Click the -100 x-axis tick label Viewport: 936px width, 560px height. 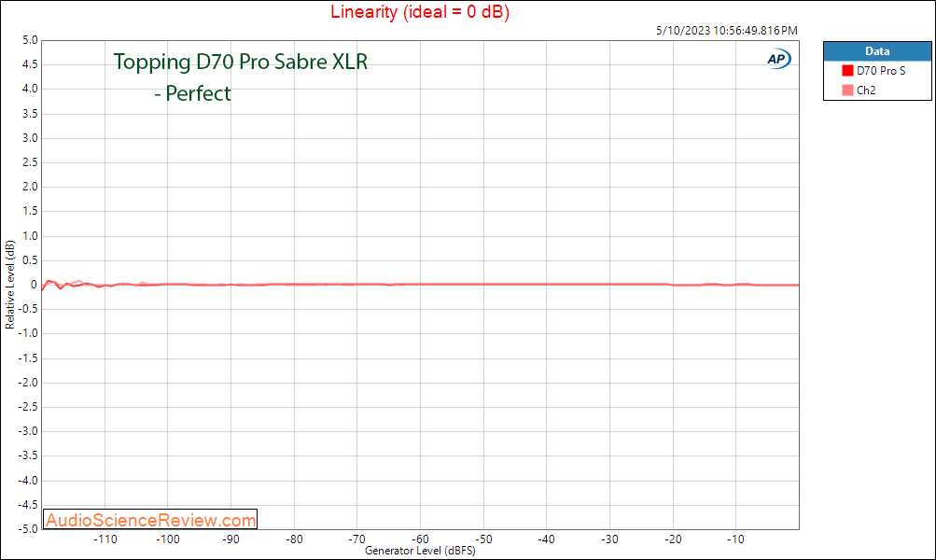coord(168,539)
